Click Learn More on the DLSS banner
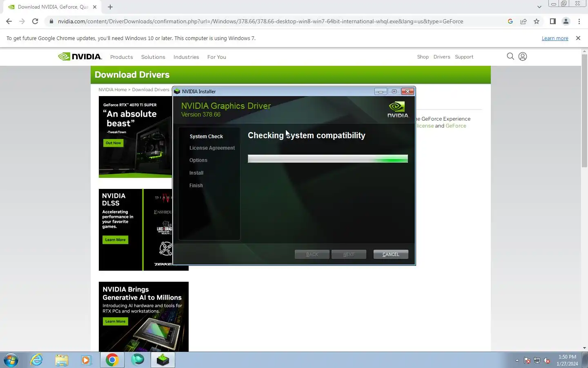This screenshot has width=588, height=368. coord(115,240)
